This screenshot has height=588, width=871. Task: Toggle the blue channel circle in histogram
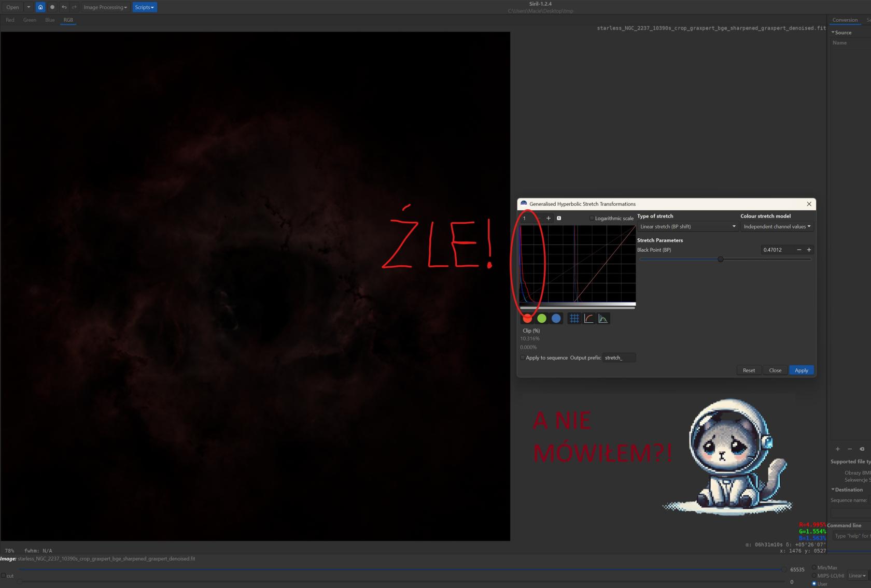click(556, 319)
